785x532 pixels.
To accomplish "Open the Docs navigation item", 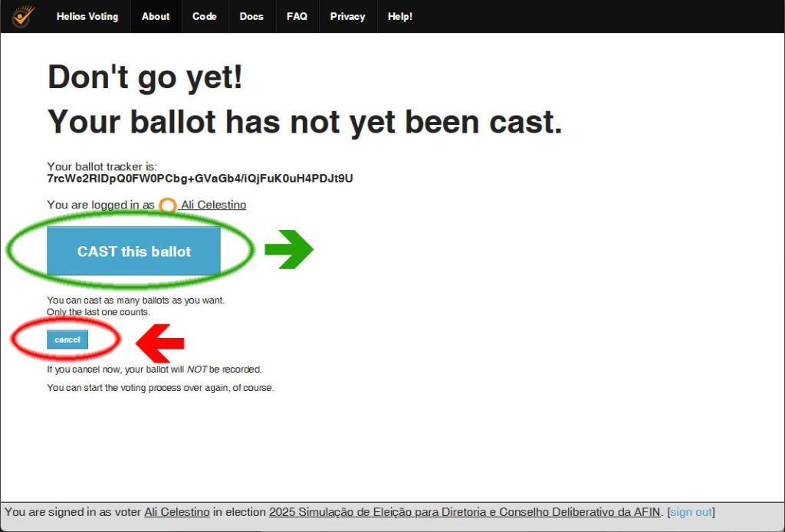I will click(x=251, y=16).
